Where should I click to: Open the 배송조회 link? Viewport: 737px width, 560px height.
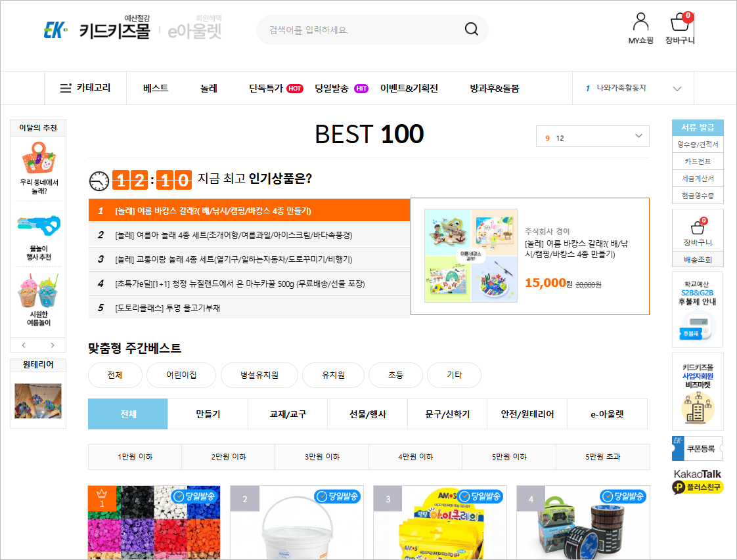697,259
